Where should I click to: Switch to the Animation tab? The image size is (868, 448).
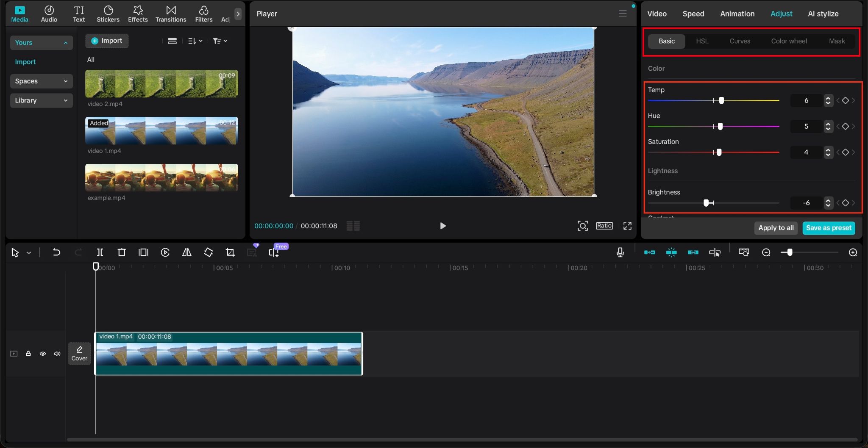click(737, 14)
